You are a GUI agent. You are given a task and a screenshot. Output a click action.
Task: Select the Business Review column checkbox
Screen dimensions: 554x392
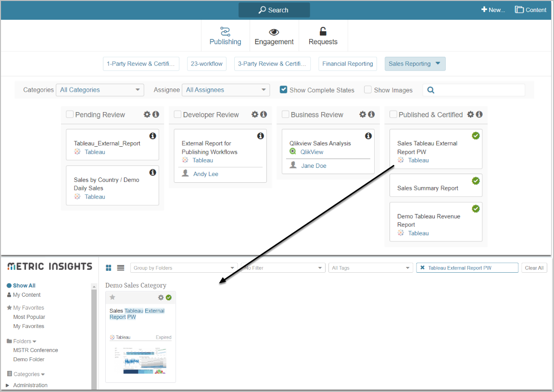point(286,114)
